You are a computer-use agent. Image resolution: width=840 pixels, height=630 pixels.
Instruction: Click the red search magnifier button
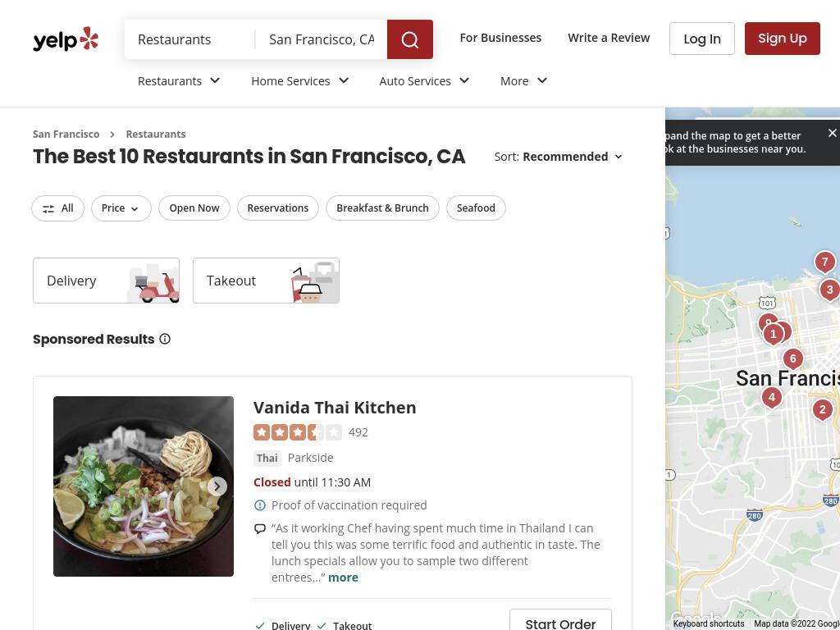pyautogui.click(x=410, y=39)
